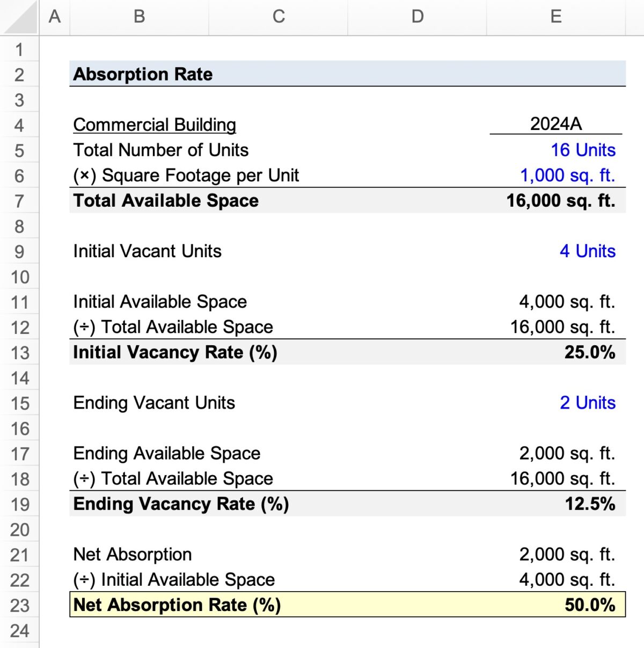Click the 2024A column header cell
The width and height of the screenshot is (644, 648).
(x=555, y=124)
